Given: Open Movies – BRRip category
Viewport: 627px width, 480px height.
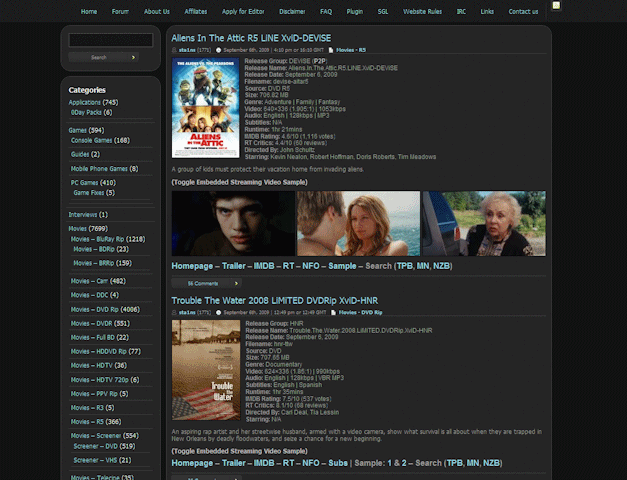Looking at the screenshot, I should (94, 263).
